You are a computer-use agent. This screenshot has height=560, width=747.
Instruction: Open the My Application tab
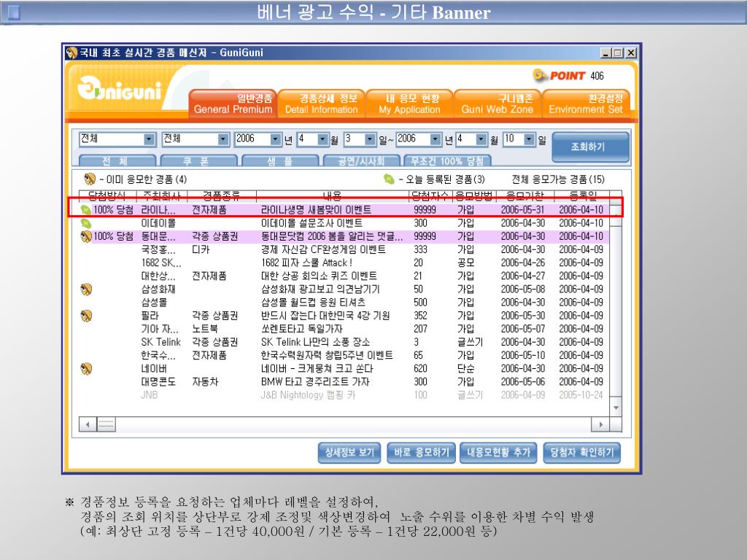410,104
